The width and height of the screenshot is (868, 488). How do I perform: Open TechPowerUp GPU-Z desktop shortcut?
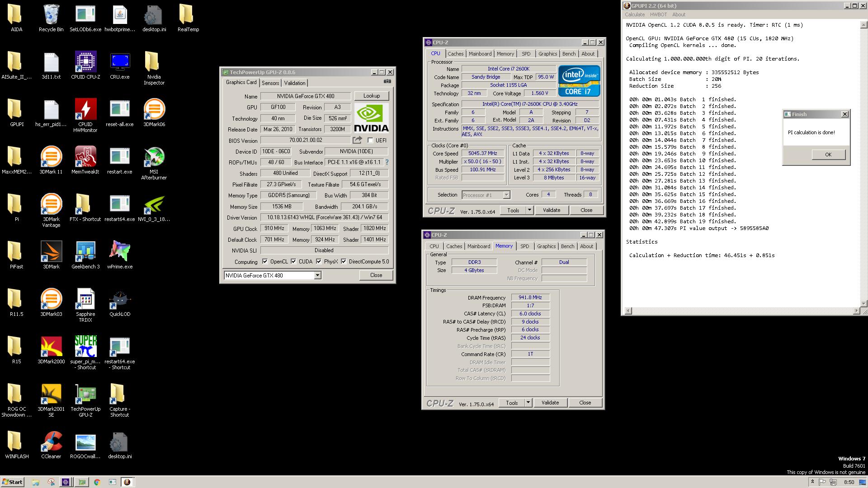tap(85, 400)
